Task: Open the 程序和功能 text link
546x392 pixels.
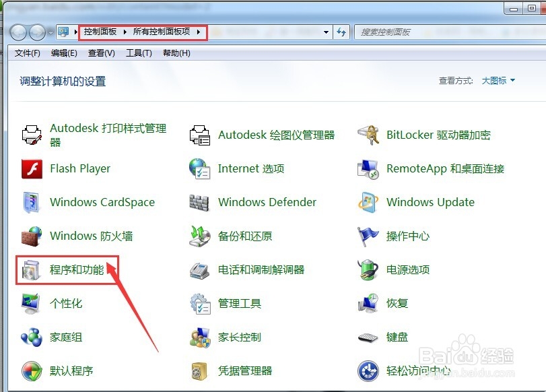Action: point(77,269)
